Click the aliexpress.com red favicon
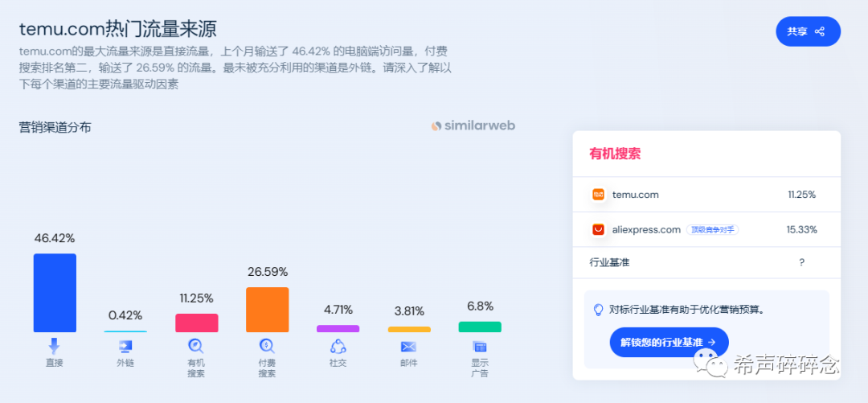The width and height of the screenshot is (868, 403). pos(598,229)
